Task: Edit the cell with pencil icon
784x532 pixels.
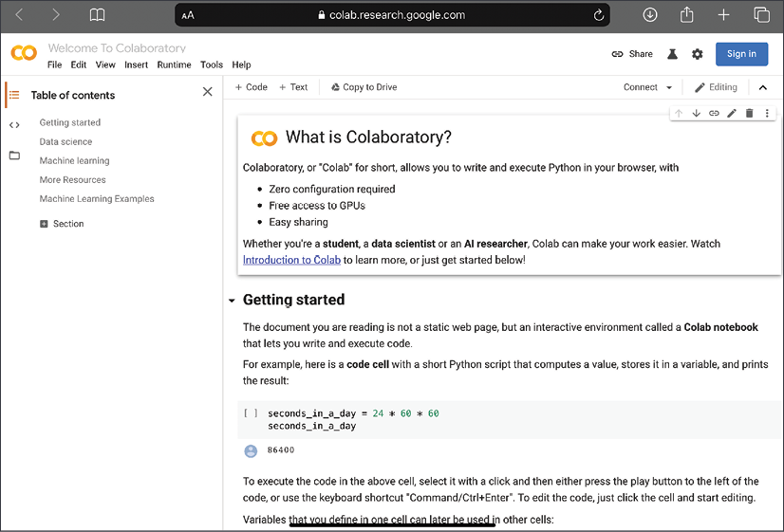Action: (732, 114)
